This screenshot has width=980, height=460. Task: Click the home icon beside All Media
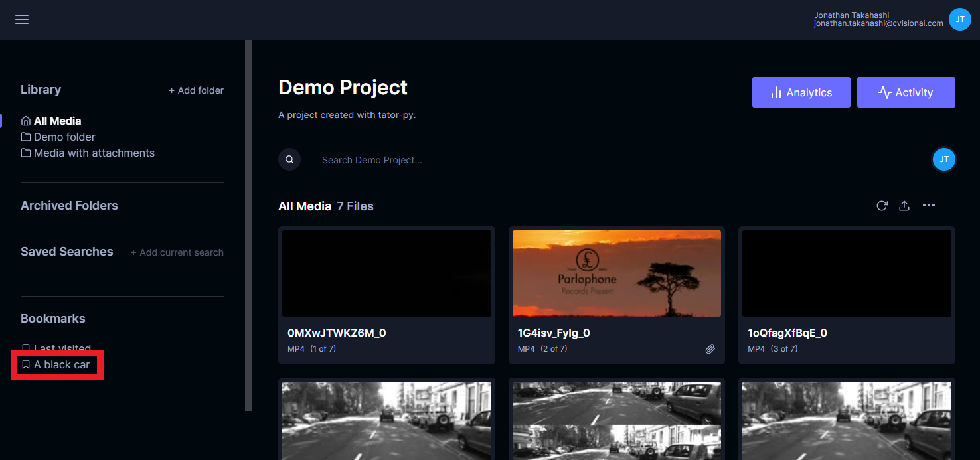click(26, 121)
